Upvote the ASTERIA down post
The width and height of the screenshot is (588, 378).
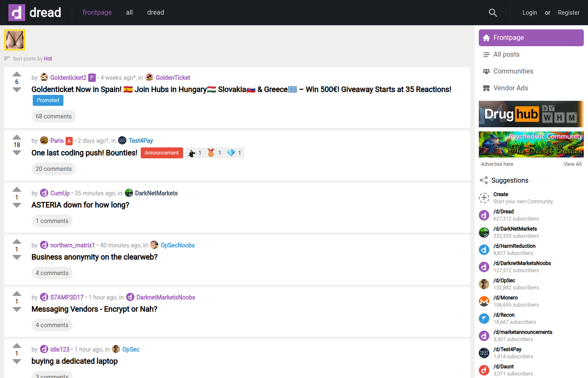(x=17, y=189)
